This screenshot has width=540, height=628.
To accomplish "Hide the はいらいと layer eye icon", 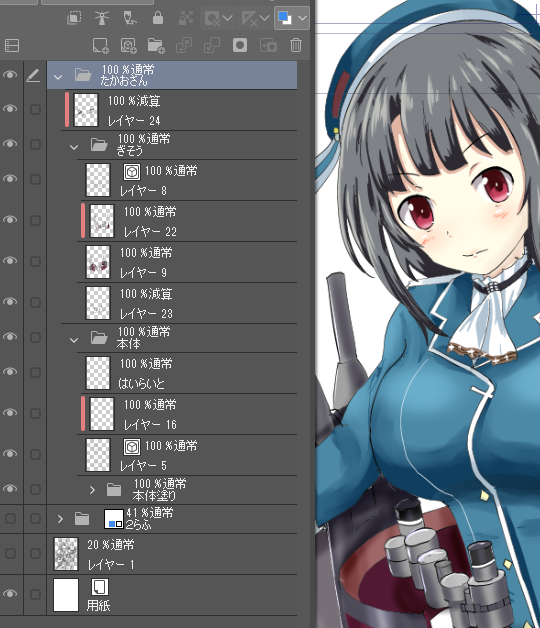I will [x=10, y=372].
